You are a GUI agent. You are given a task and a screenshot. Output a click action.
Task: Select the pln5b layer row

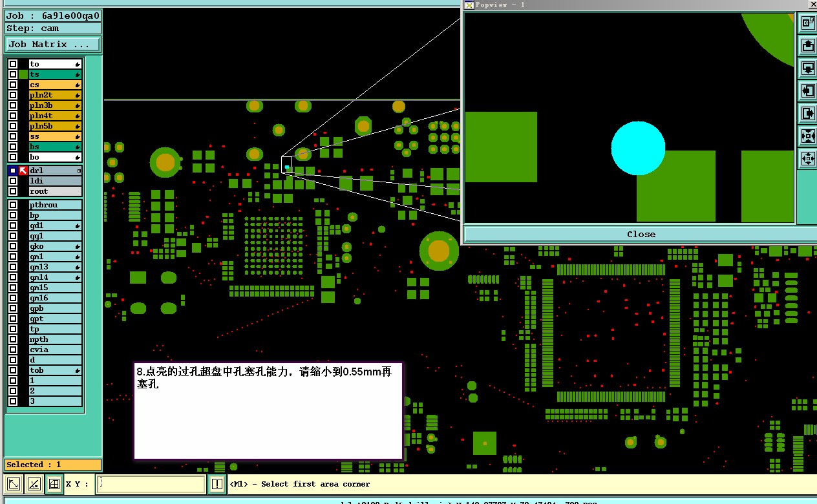tap(55, 126)
